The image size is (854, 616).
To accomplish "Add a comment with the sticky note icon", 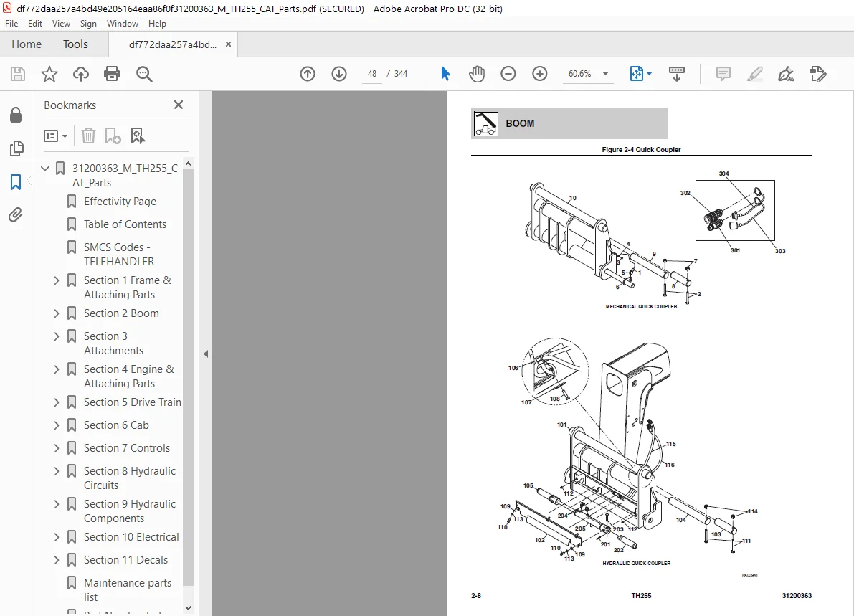I will tap(723, 74).
